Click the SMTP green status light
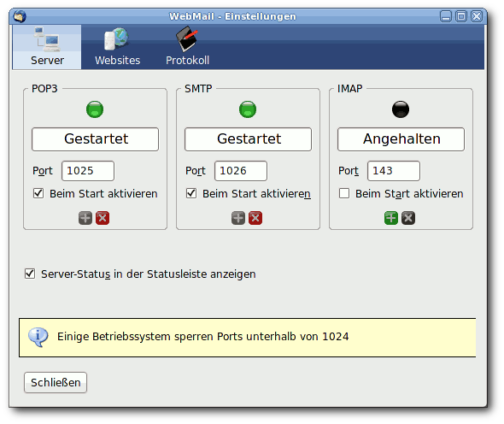Image resolution: width=504 pixels, height=424 pixels. coord(248,109)
